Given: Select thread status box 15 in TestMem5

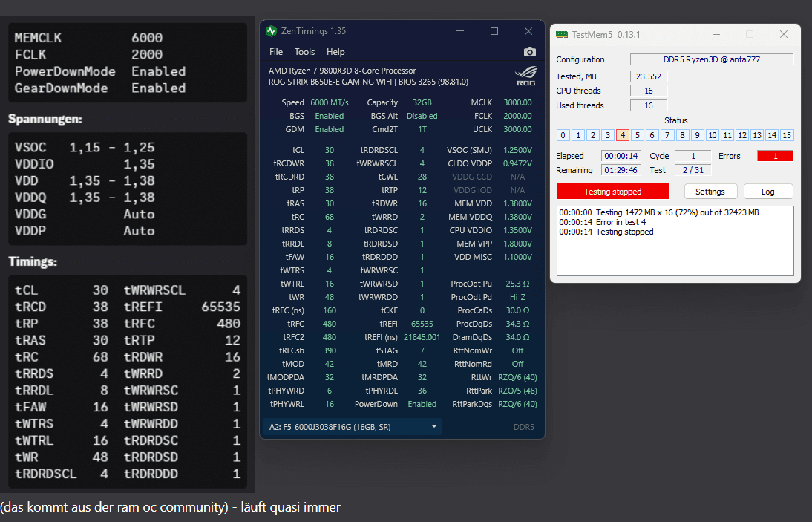Looking at the screenshot, I should (787, 135).
